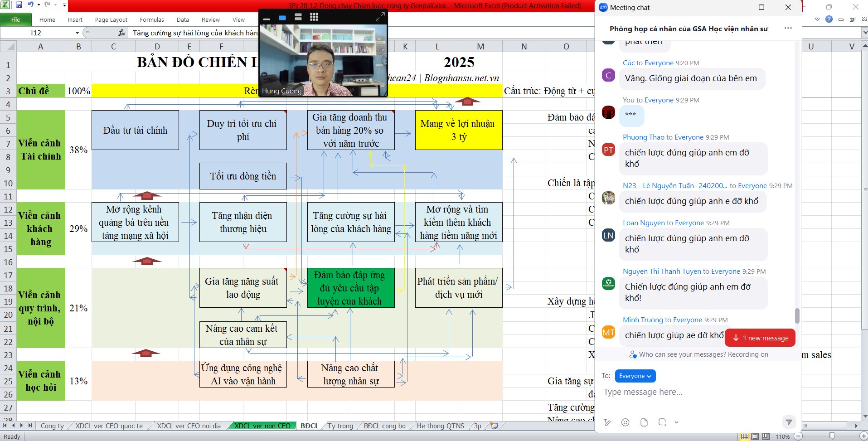The image size is (868, 441).
Task: Click the file attachment icon in chat
Action: click(x=644, y=422)
